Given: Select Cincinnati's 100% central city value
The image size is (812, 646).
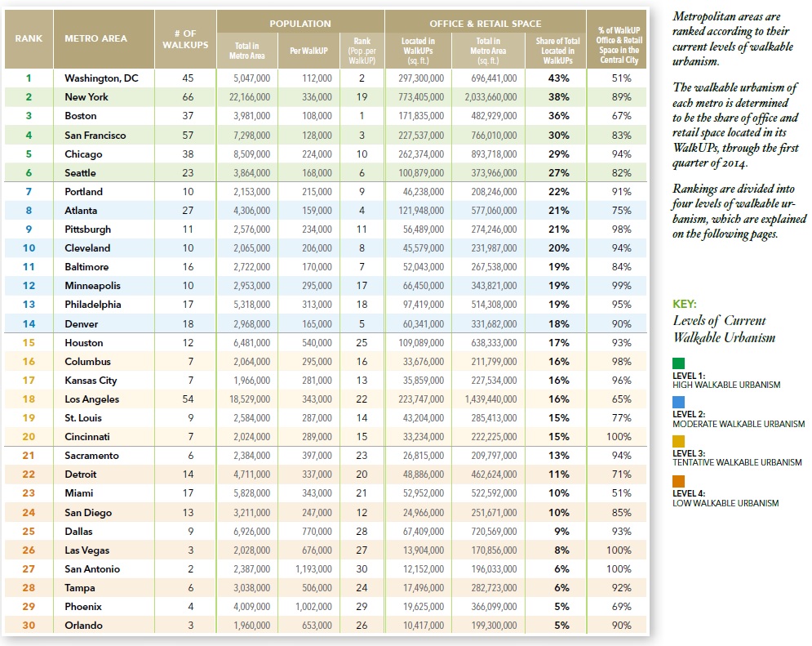Looking at the screenshot, I should [619, 437].
